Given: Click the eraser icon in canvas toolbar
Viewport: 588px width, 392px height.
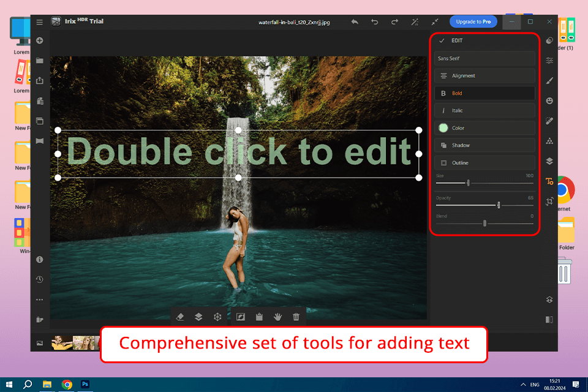Looking at the screenshot, I should [x=180, y=317].
